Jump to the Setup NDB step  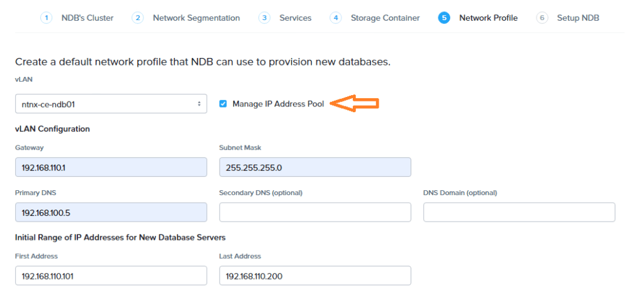coord(578,18)
